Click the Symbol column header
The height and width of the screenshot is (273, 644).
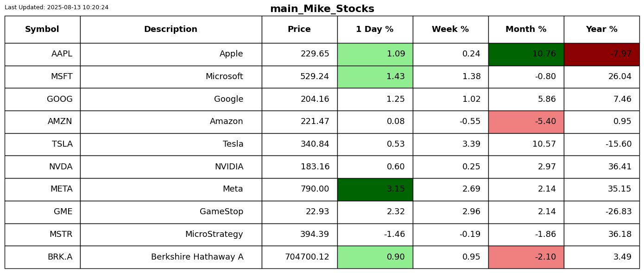(x=42, y=30)
